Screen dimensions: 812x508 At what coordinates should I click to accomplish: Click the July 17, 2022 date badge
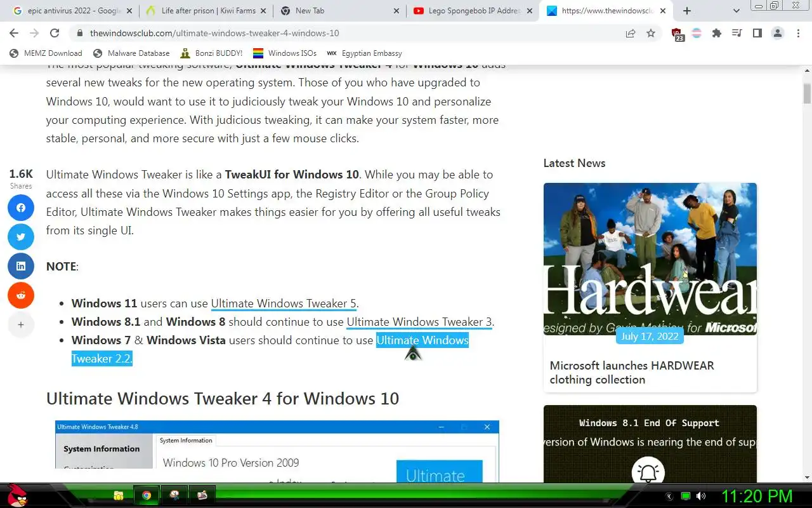point(650,336)
